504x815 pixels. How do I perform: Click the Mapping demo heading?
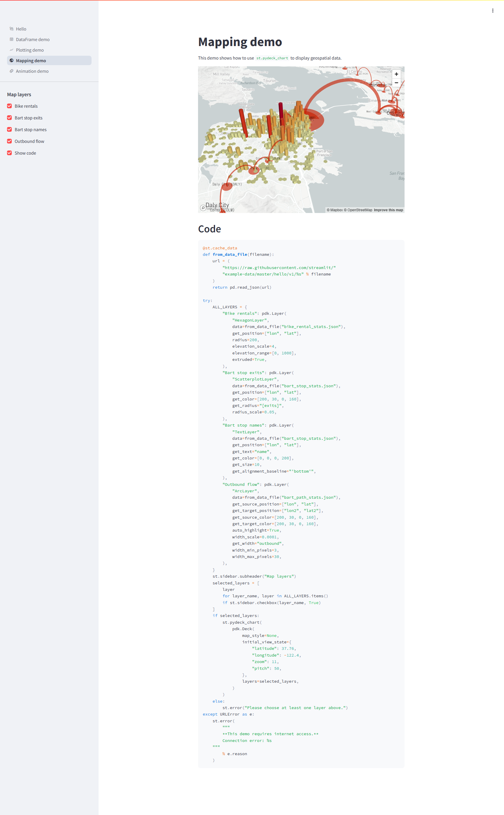pyautogui.click(x=240, y=42)
